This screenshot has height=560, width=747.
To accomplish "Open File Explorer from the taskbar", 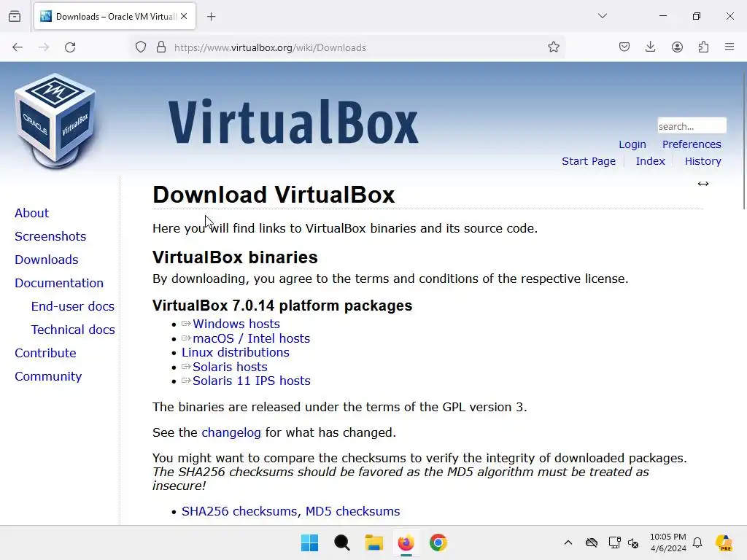I will (x=374, y=542).
